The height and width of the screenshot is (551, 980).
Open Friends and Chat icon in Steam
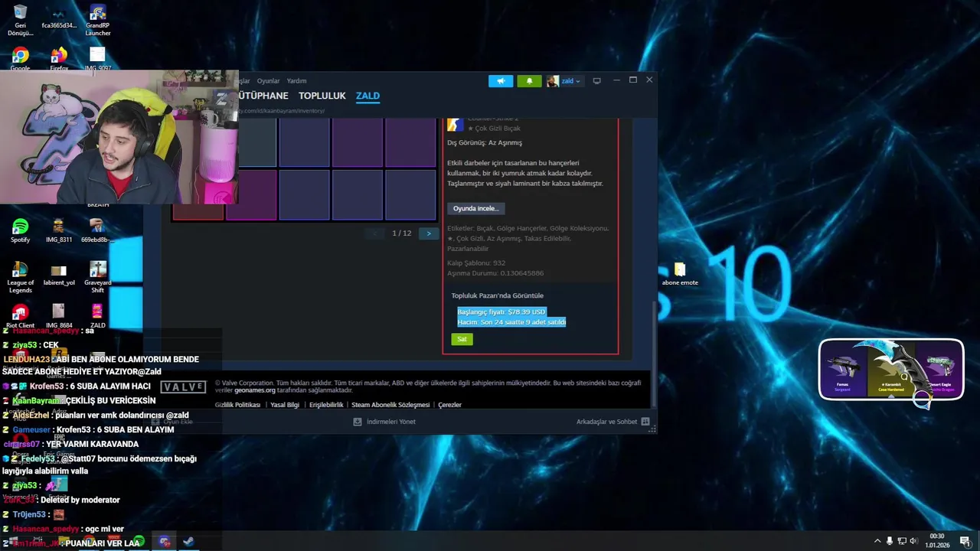(x=645, y=422)
